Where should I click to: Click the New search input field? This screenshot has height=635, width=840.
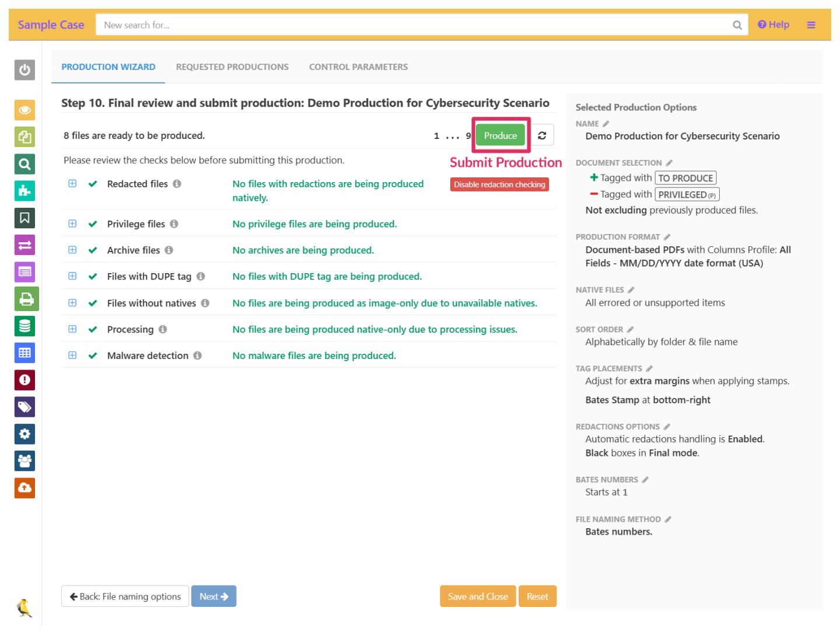[x=414, y=25]
